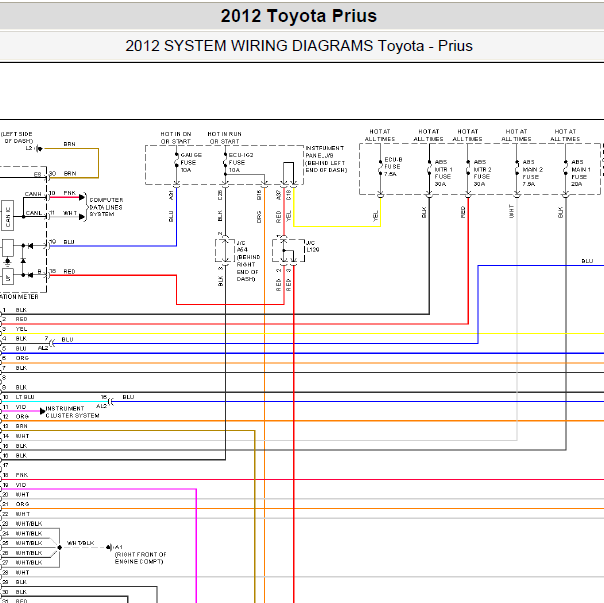Click the "HOT IN RUN OR START" text

pos(225,138)
